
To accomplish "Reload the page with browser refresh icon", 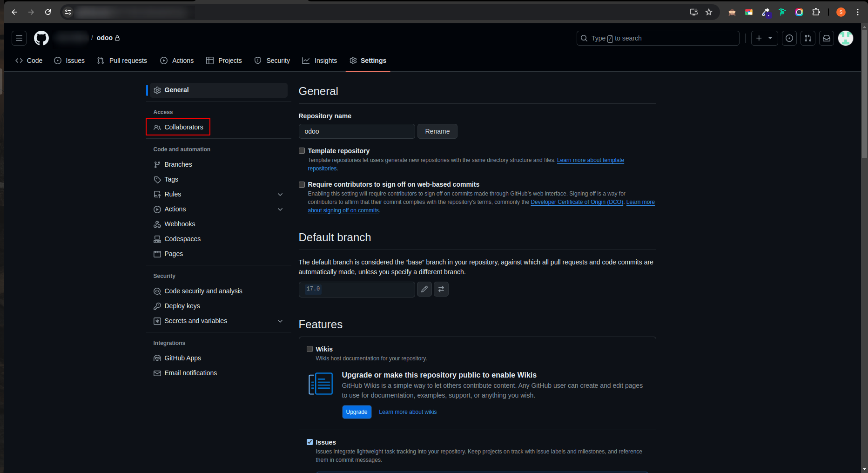I will click(x=48, y=12).
